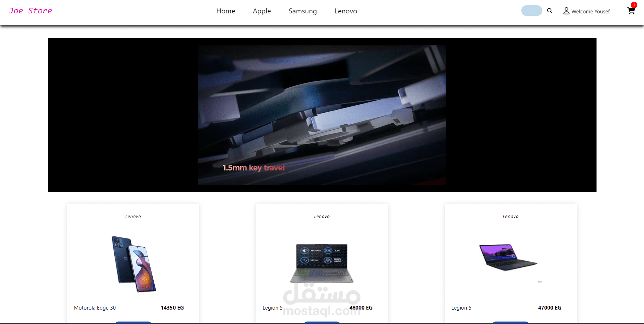
Task: Open the Samsung category
Action: click(x=302, y=11)
